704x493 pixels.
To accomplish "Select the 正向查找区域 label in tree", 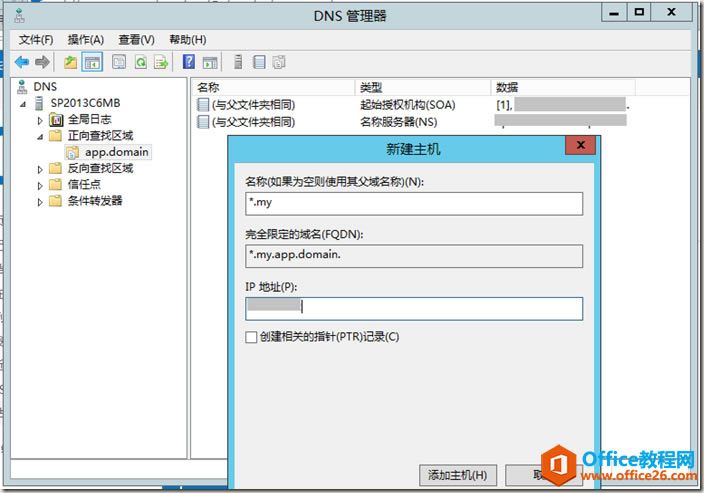I will (x=100, y=136).
